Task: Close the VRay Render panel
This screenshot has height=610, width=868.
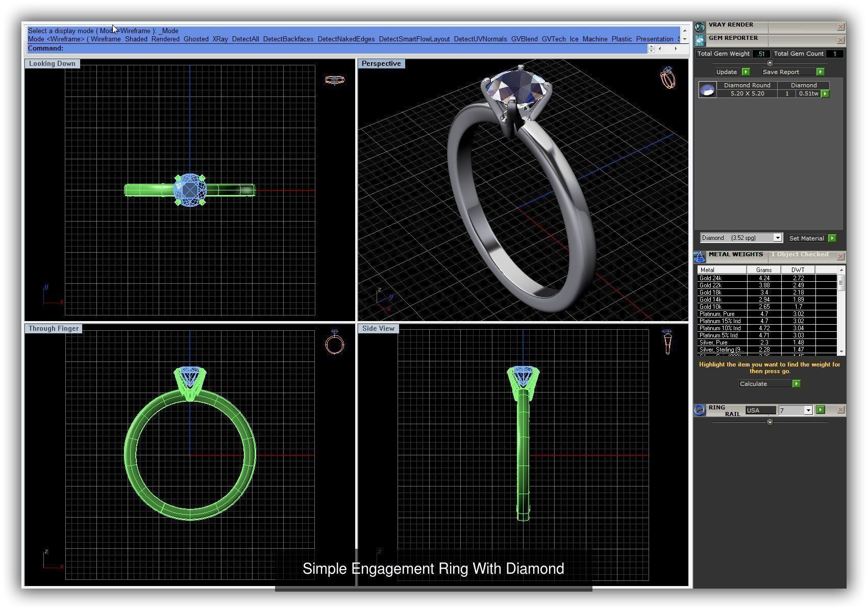Action: 840,27
